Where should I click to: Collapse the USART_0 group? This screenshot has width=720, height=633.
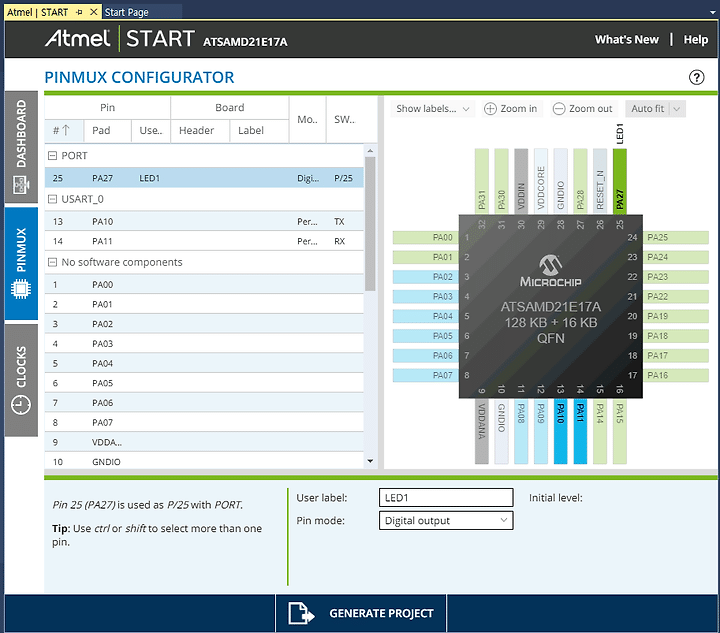pyautogui.click(x=53, y=199)
